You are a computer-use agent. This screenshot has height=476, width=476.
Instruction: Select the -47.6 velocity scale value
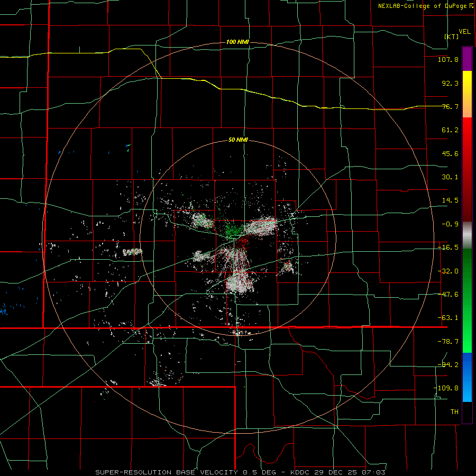[x=448, y=295]
